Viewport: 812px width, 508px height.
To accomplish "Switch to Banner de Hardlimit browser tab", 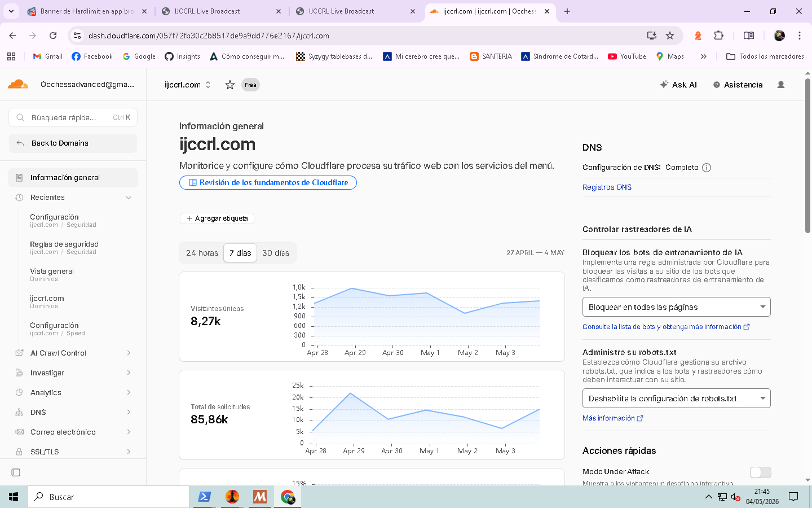I will pyautogui.click(x=87, y=11).
